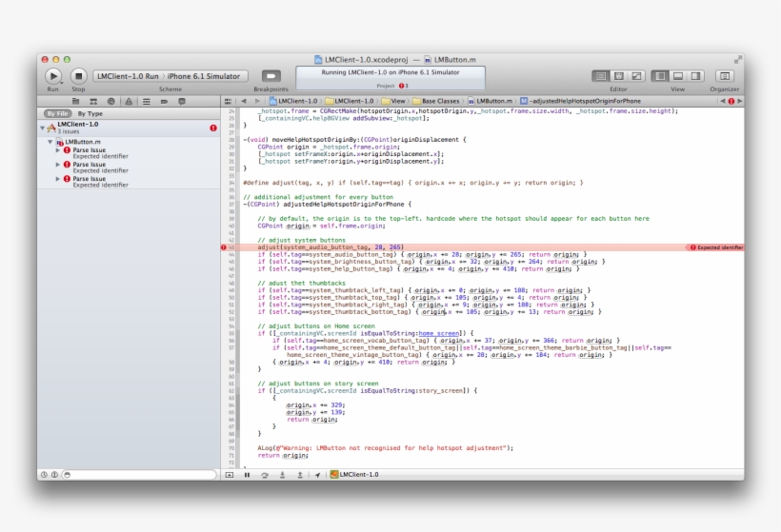Open the LMClient-1.0 process in debug bar

tap(354, 475)
